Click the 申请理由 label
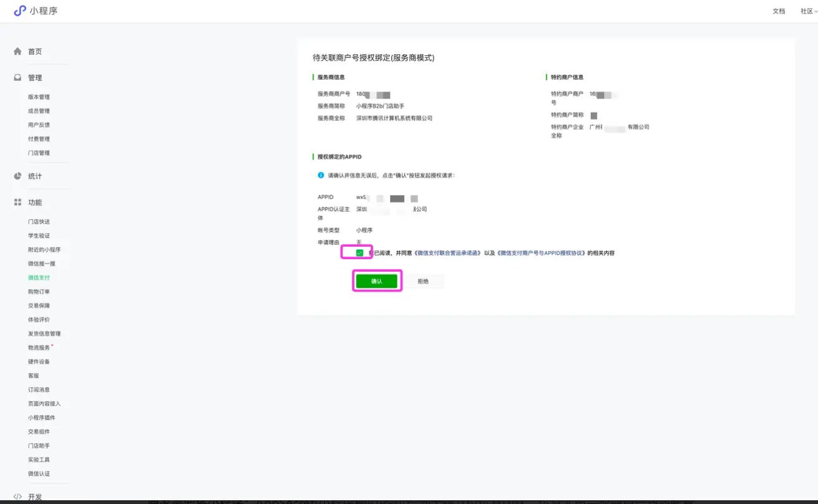The image size is (818, 504). [x=328, y=243]
